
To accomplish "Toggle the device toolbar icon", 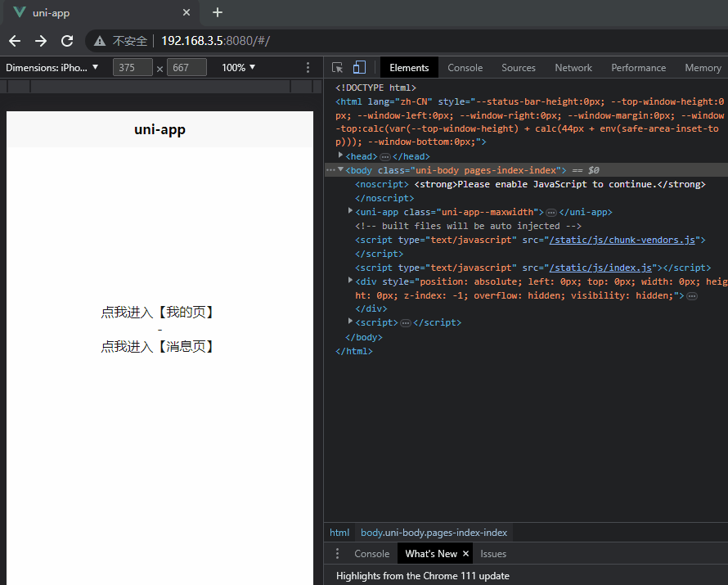I will pyautogui.click(x=359, y=68).
